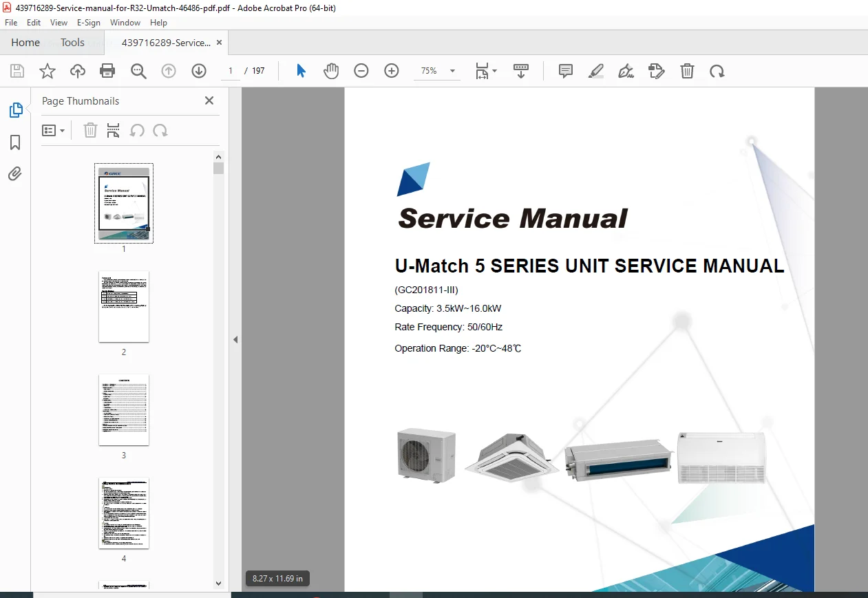Open the Bookmarks panel in sidebar
The width and height of the screenshot is (868, 598).
tap(15, 142)
